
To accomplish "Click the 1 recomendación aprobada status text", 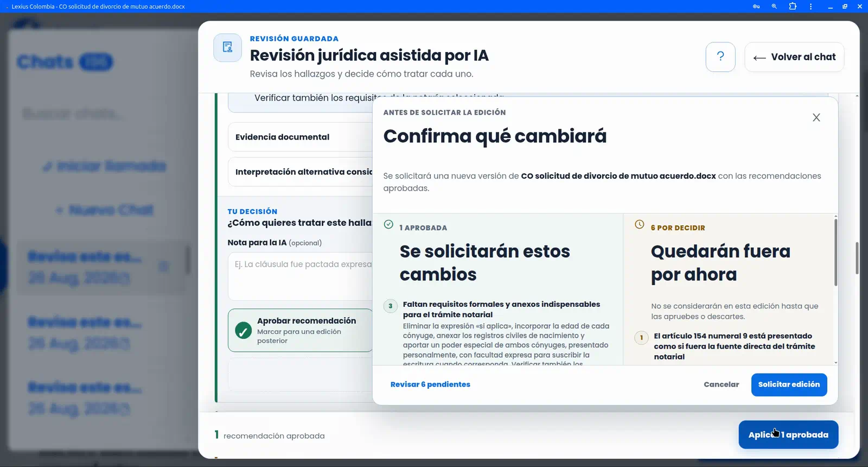I will 270,436.
